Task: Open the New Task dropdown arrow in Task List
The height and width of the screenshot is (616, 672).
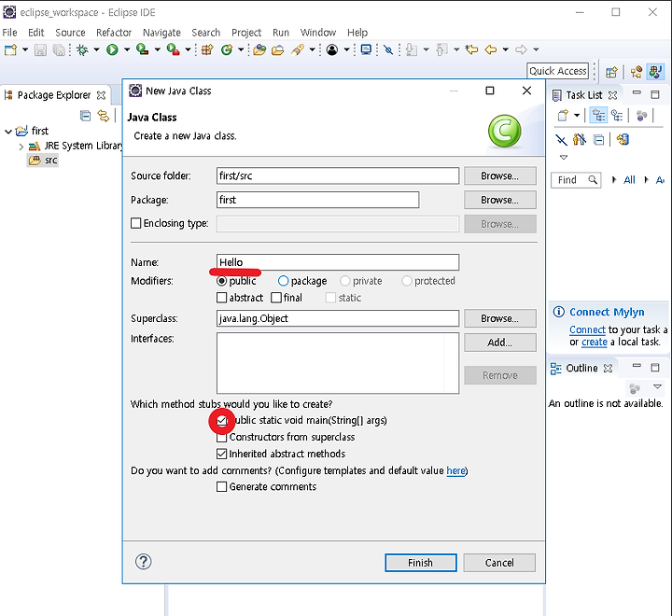Action: tap(577, 116)
